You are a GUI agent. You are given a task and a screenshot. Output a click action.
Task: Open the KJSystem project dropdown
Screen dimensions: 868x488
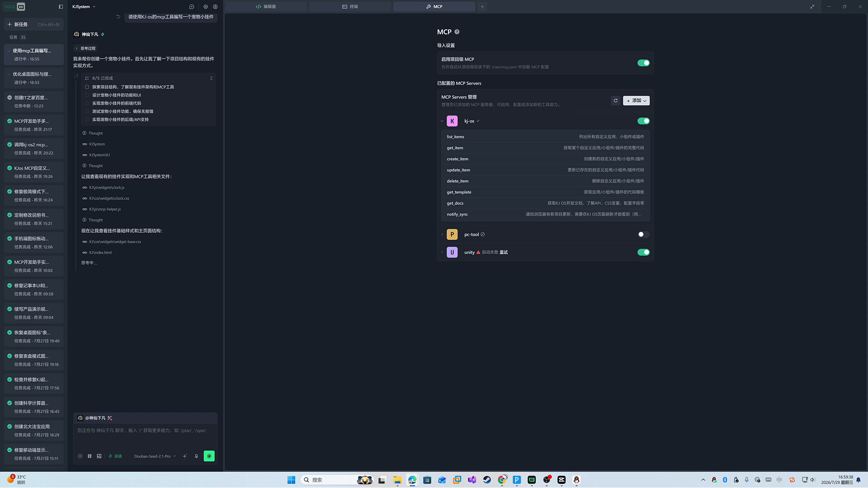point(84,7)
